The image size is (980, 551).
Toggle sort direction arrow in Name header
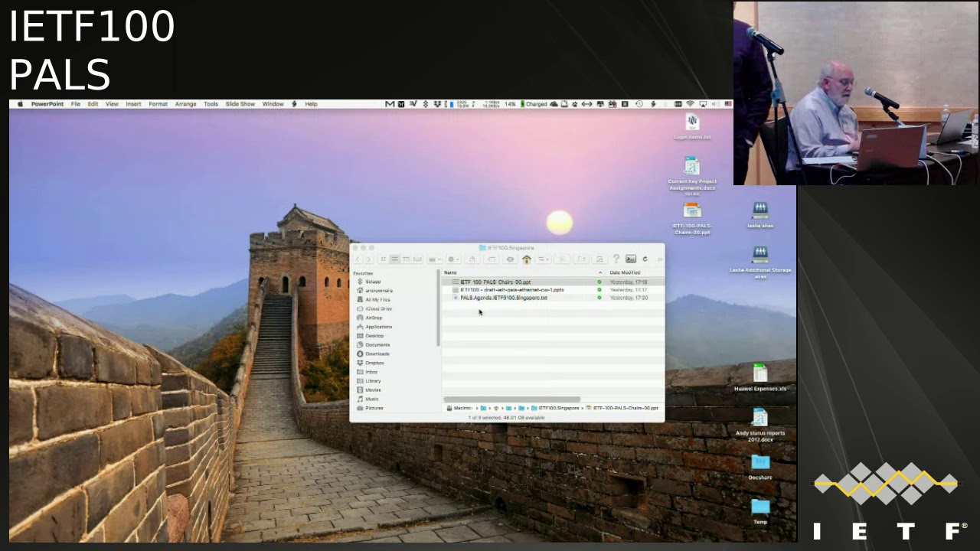pos(600,272)
